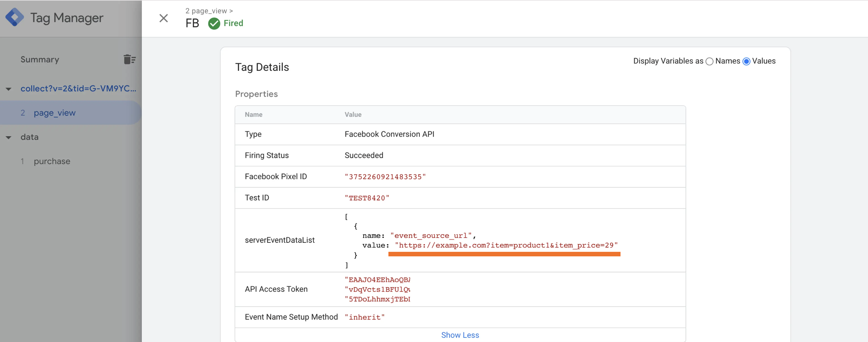Image resolution: width=868 pixels, height=342 pixels.
Task: Click the serverEventDataList property name
Action: point(280,240)
